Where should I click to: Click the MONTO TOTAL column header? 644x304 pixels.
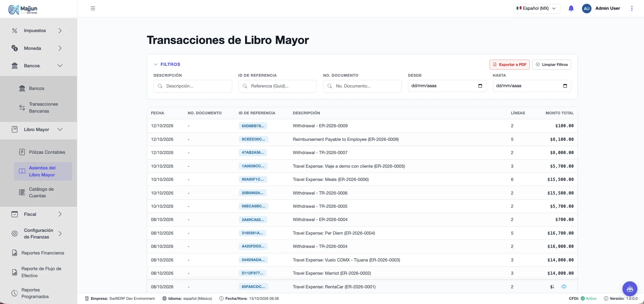(559, 113)
